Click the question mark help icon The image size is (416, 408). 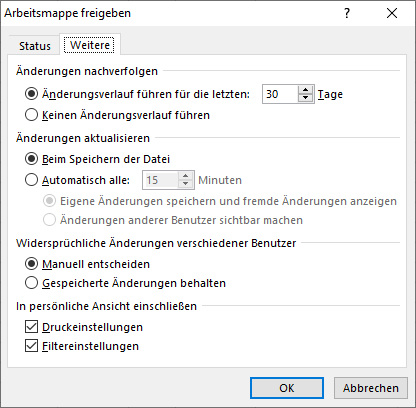347,13
